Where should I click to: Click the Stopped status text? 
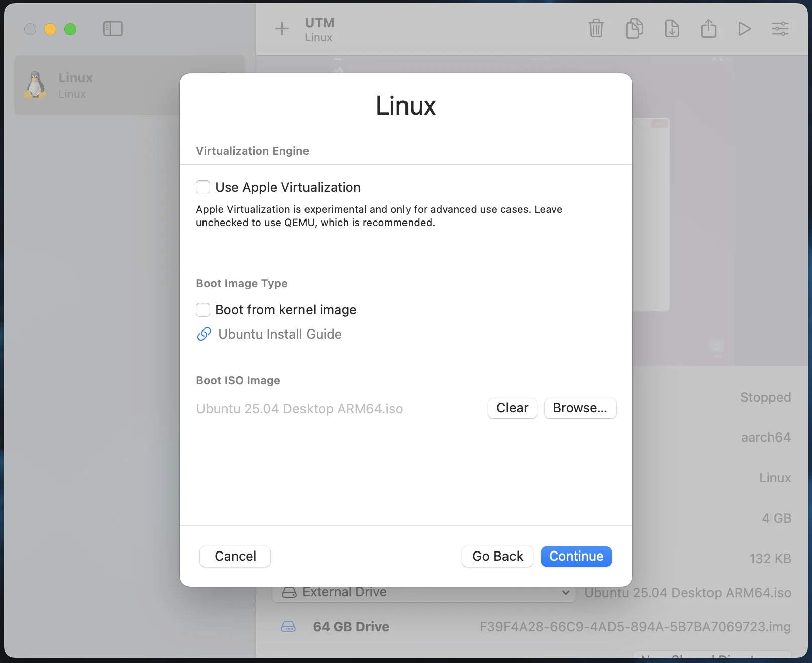(765, 397)
